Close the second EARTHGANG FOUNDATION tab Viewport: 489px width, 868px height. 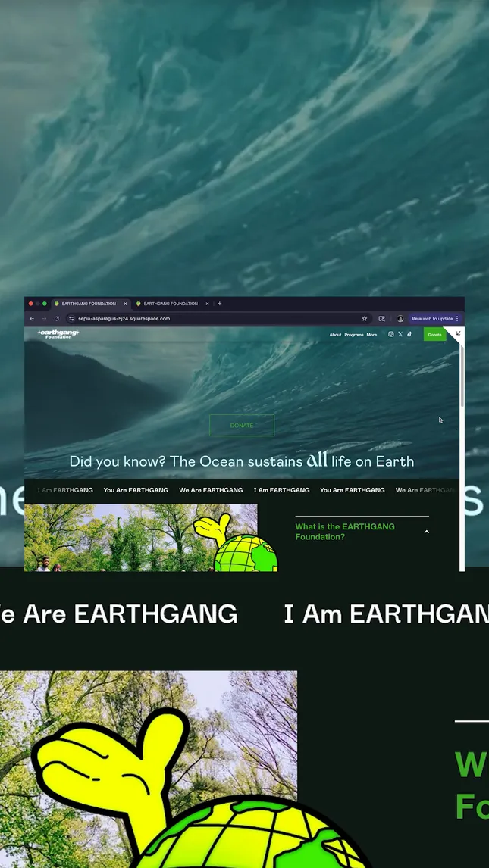pyautogui.click(x=207, y=304)
